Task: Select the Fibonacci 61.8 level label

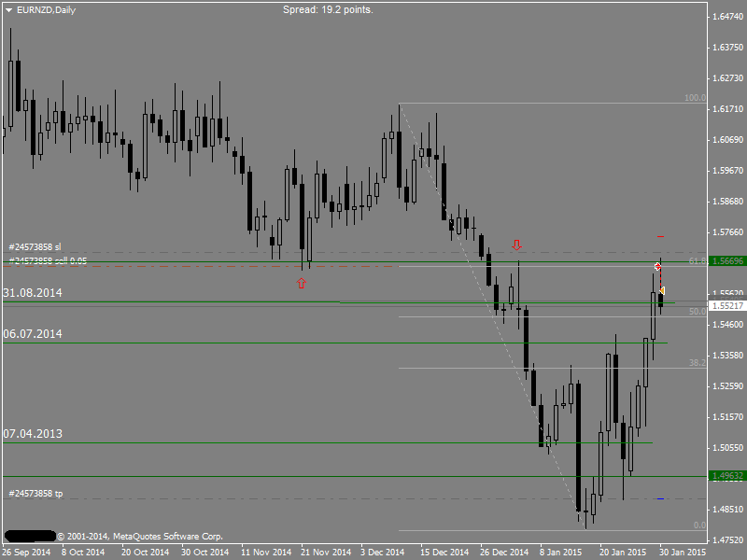Action: (x=698, y=261)
